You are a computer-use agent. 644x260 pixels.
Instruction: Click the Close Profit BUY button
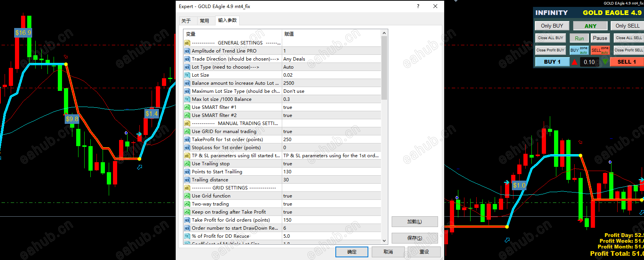pos(551,50)
